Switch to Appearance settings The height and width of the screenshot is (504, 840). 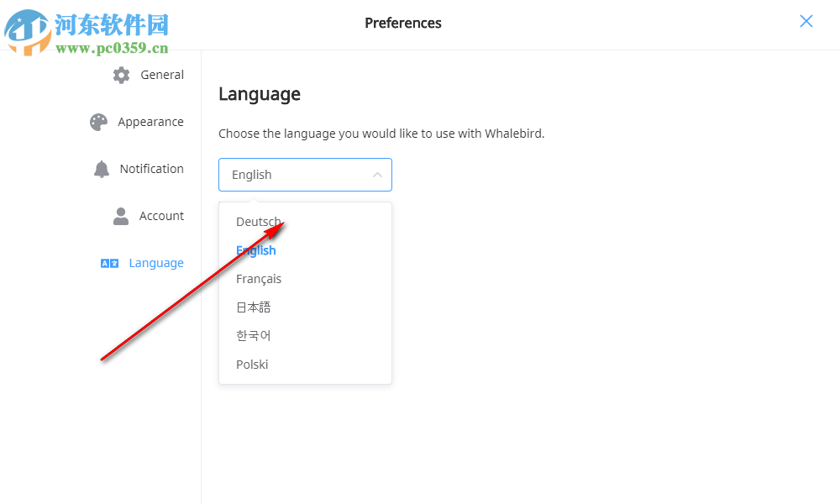pos(150,122)
